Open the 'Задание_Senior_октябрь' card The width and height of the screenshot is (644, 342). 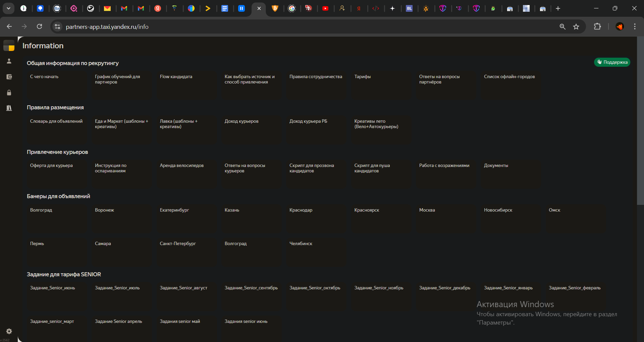pos(316,296)
